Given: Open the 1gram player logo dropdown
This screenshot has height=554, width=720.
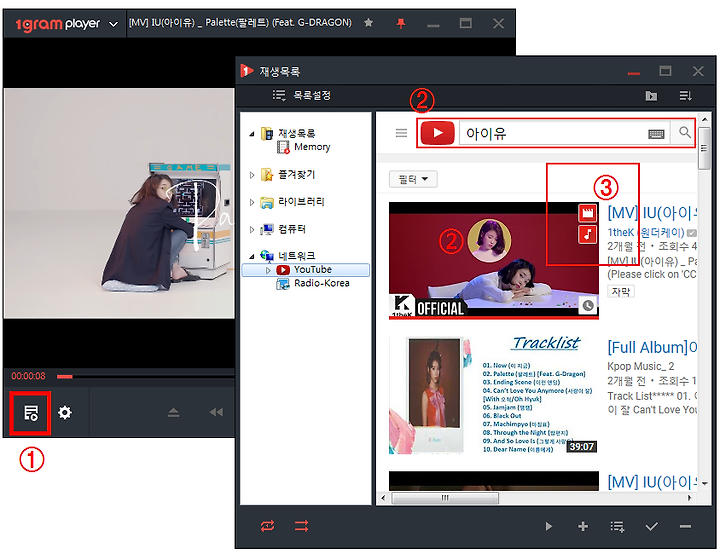Looking at the screenshot, I should (113, 24).
